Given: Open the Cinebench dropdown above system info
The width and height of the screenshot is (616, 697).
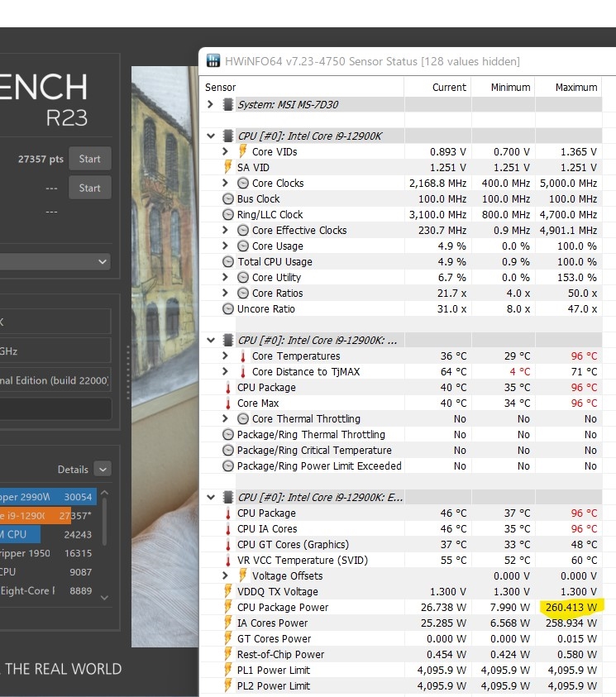Looking at the screenshot, I should (55, 262).
